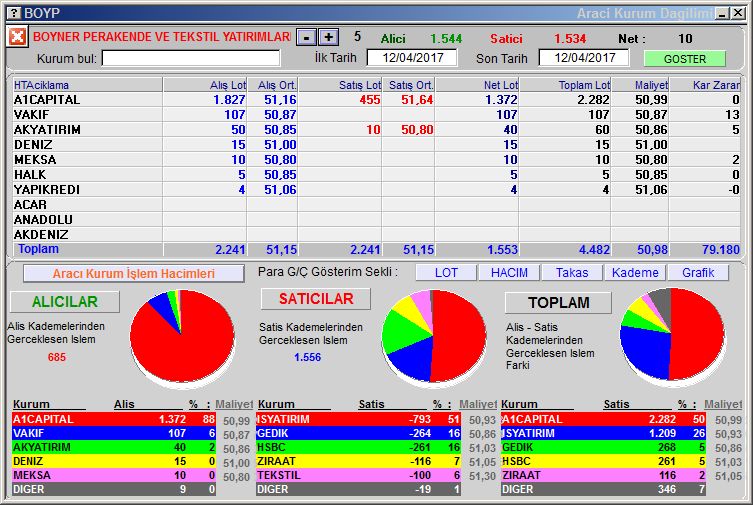Viewport: 753px width, 505px height.
Task: Click Aracı Kurum İşlem Hacimleri button
Action: pos(134,274)
